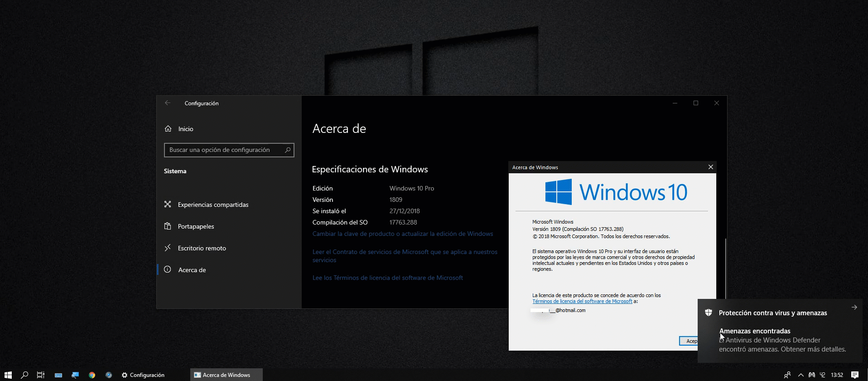Viewport: 868px width, 381px height.
Task: Close the Configuración window
Action: [x=717, y=103]
